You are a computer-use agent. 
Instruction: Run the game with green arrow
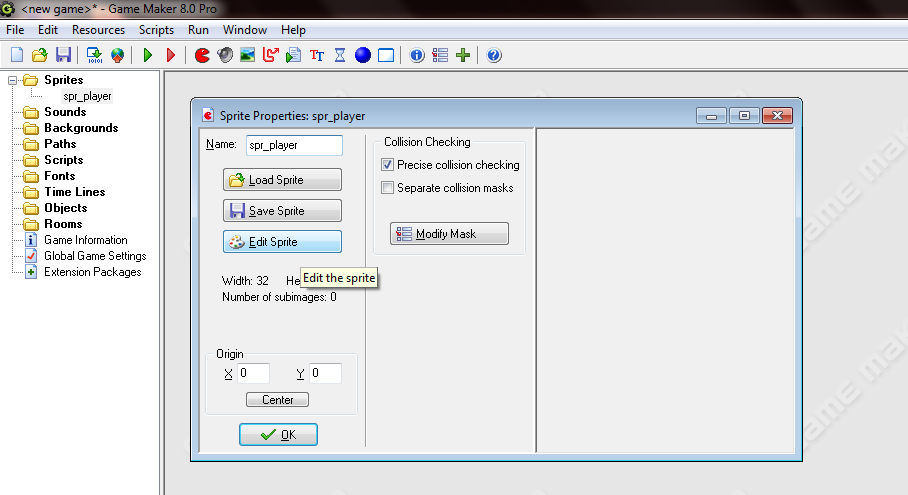pyautogui.click(x=148, y=55)
